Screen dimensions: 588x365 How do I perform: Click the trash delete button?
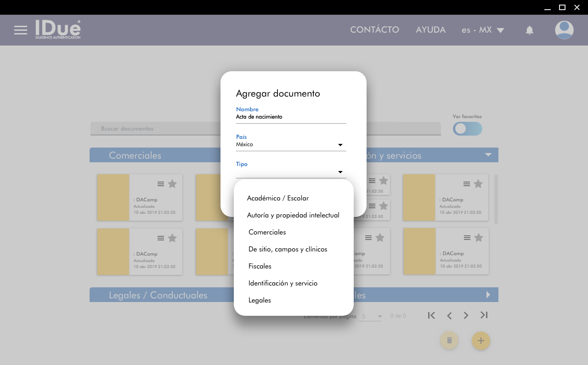(x=449, y=341)
